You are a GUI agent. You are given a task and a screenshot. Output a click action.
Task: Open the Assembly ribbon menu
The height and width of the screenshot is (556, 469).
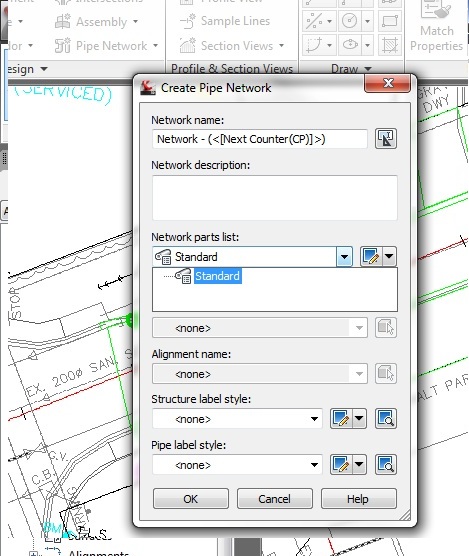96,22
